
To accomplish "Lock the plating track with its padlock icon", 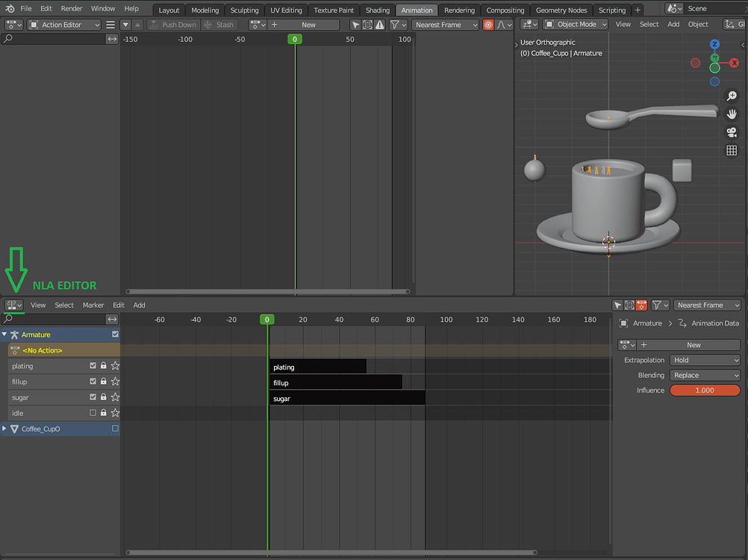I will point(104,365).
